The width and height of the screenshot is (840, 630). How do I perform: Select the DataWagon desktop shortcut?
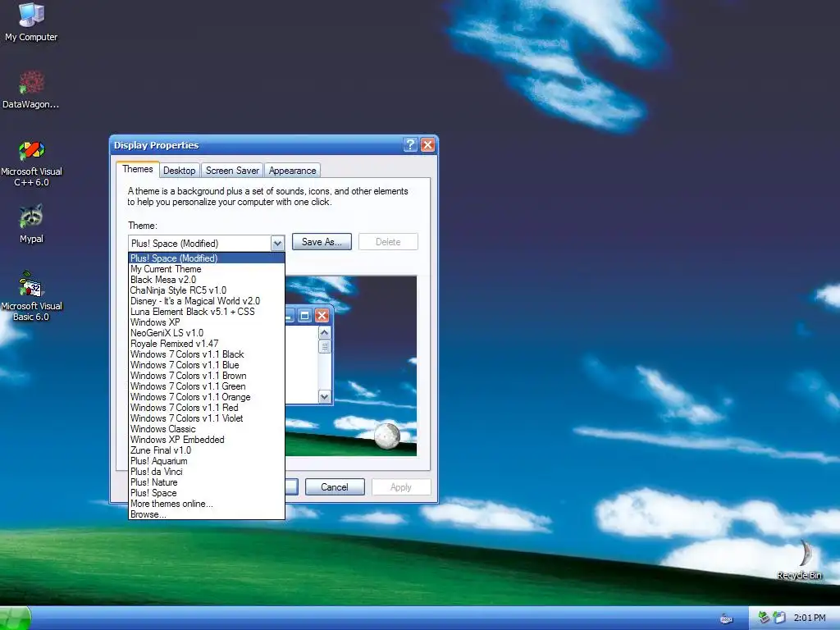point(31,89)
